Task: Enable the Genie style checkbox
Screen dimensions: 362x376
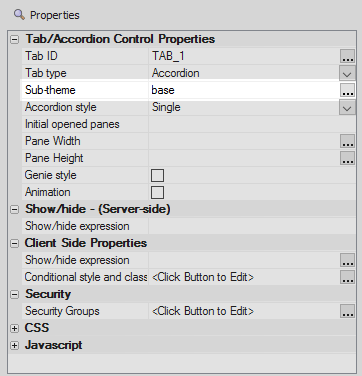Action: [x=157, y=175]
